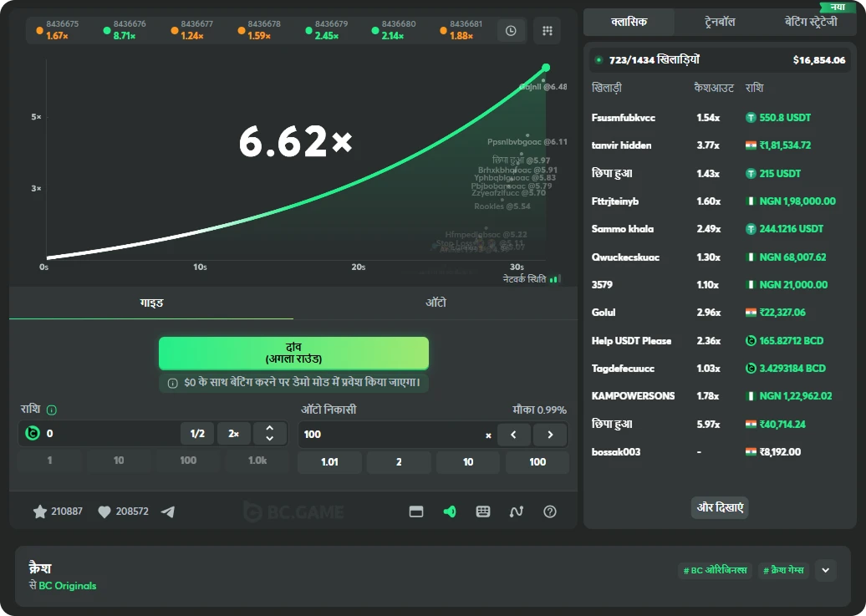Viewport: 866px width, 616px height.
Task: Click the grid view icon
Action: 548,31
